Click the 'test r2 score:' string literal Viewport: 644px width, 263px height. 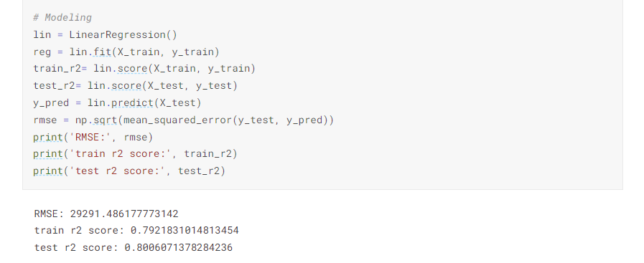118,171
